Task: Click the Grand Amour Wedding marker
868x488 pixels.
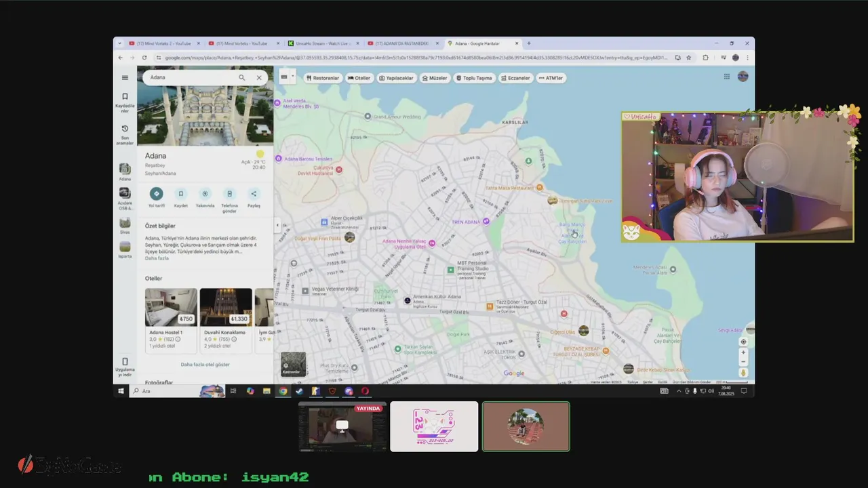Action: [368, 117]
